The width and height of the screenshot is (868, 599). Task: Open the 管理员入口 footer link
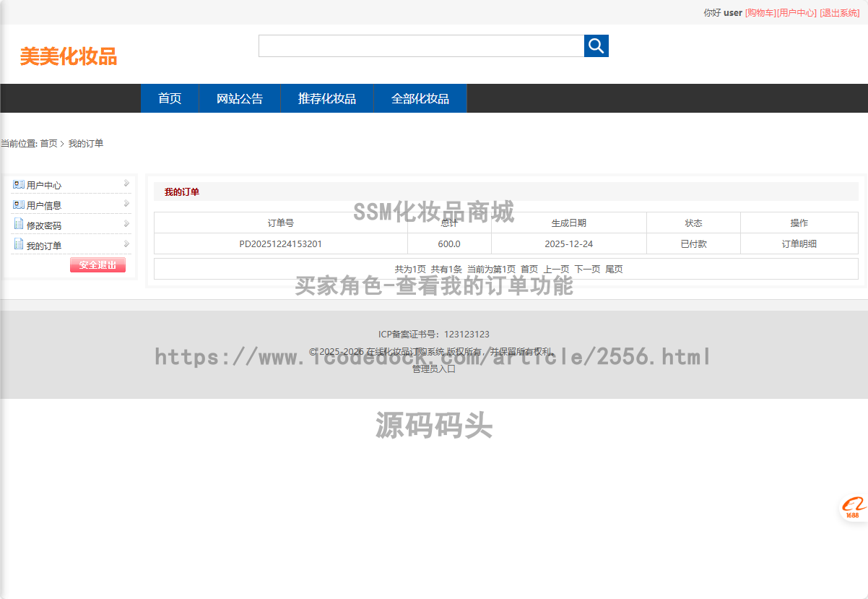[434, 369]
